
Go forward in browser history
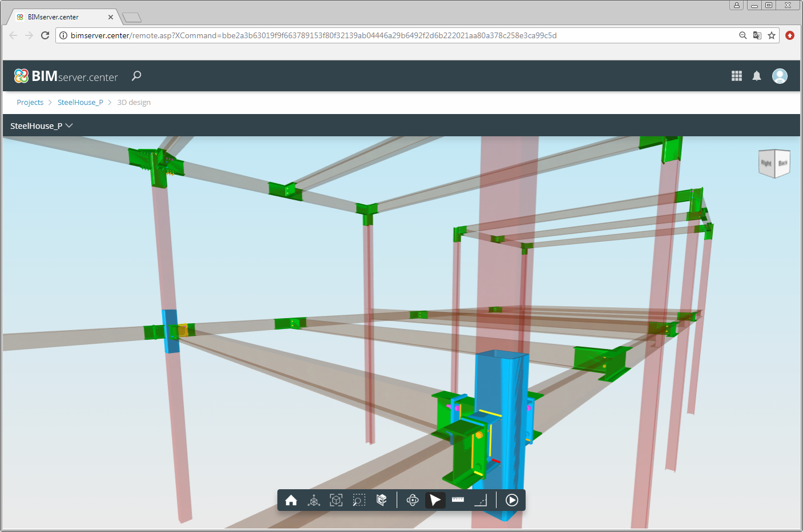[29, 35]
